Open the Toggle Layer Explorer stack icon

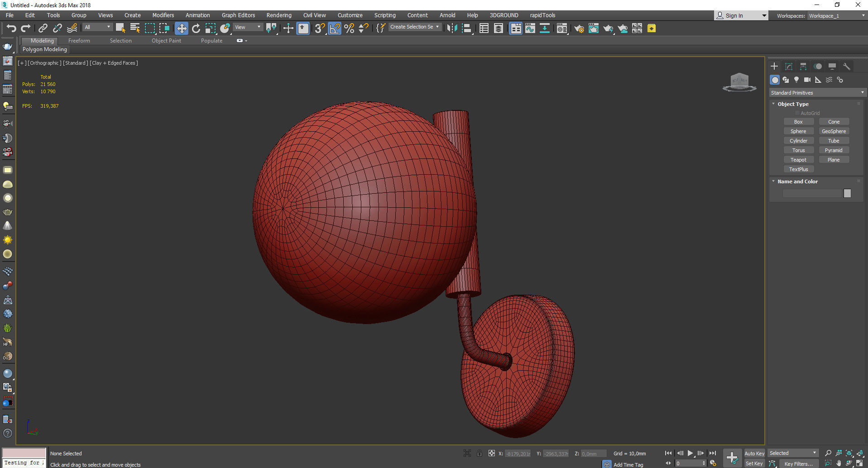coord(499,29)
